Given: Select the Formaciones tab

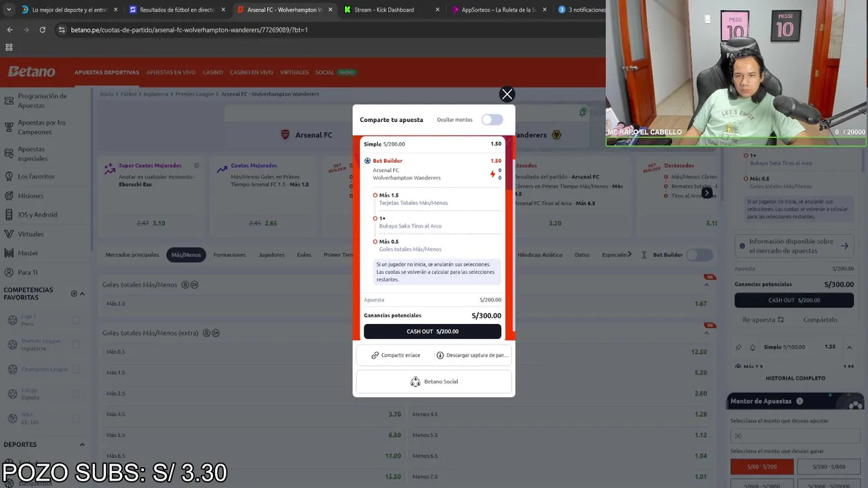Looking at the screenshot, I should [x=229, y=255].
